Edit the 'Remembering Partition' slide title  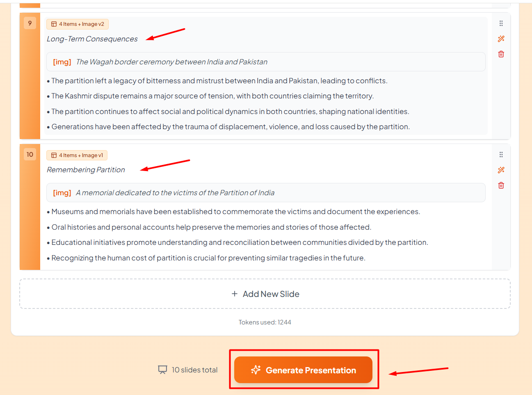(x=86, y=170)
